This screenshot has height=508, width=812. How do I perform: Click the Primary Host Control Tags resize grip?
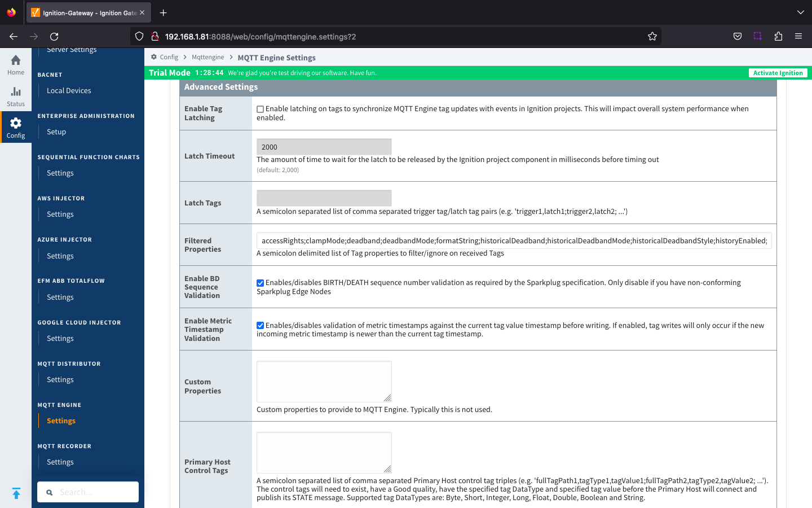(x=387, y=469)
